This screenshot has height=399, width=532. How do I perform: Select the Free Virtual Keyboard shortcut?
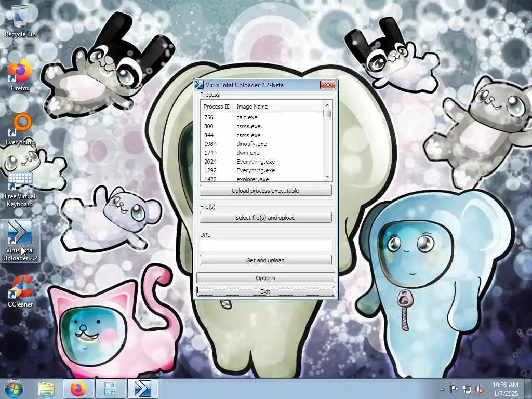click(x=20, y=188)
